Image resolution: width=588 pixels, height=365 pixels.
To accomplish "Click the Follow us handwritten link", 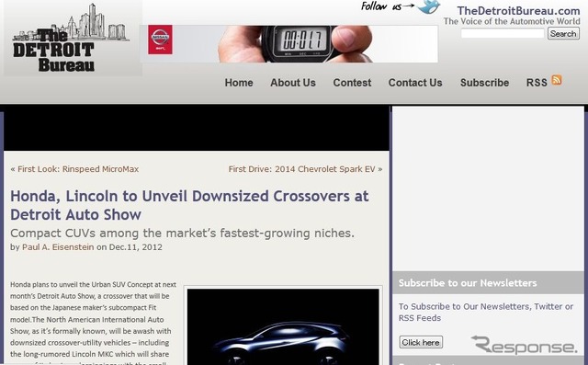I will click(x=387, y=6).
